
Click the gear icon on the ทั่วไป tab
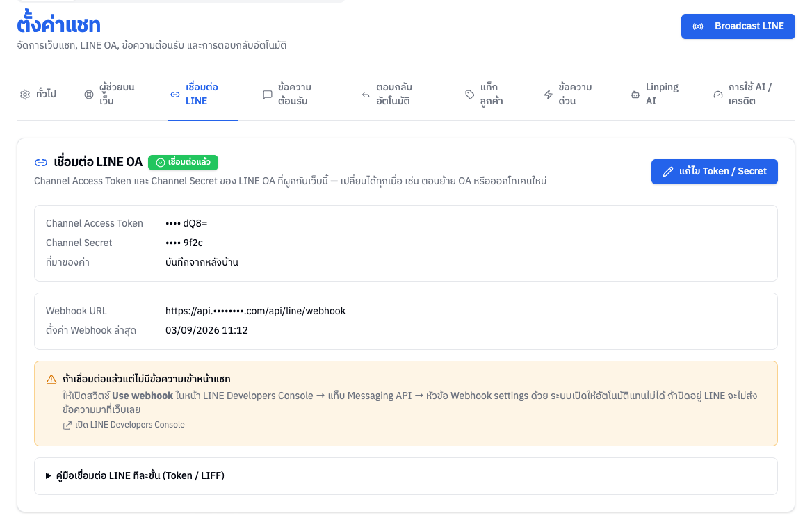tap(25, 95)
